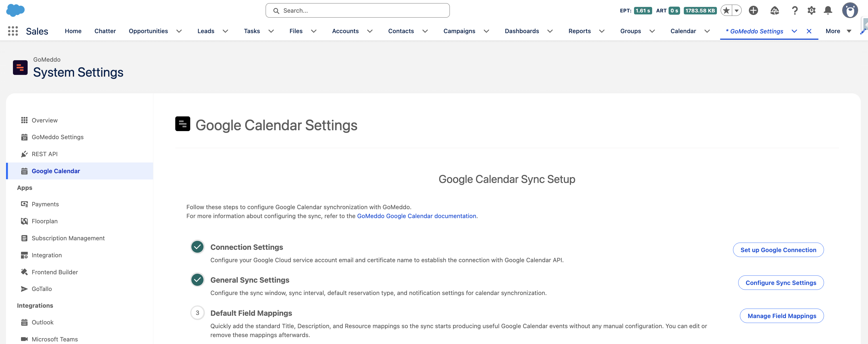
Task: Open the Setup gear icon
Action: click(x=811, y=11)
